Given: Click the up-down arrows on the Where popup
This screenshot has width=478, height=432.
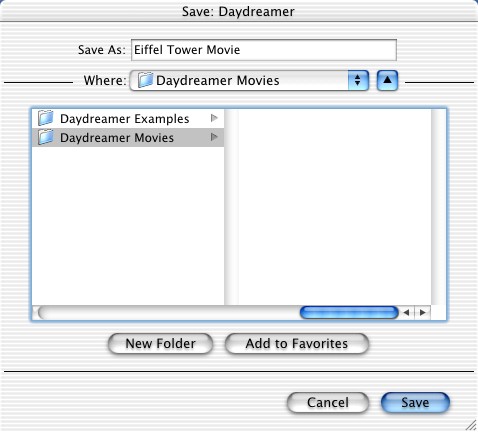Looking at the screenshot, I should [x=358, y=80].
